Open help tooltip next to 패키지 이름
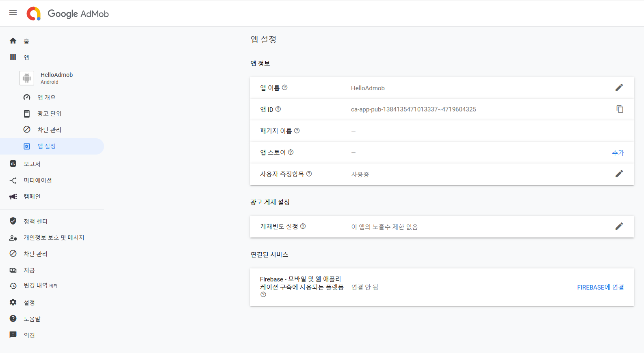644x353 pixels. click(297, 131)
